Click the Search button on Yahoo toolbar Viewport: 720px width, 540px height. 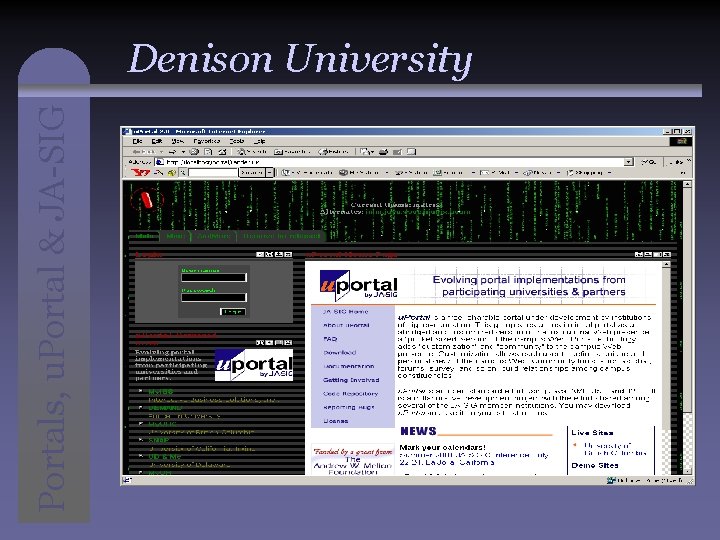(252, 173)
